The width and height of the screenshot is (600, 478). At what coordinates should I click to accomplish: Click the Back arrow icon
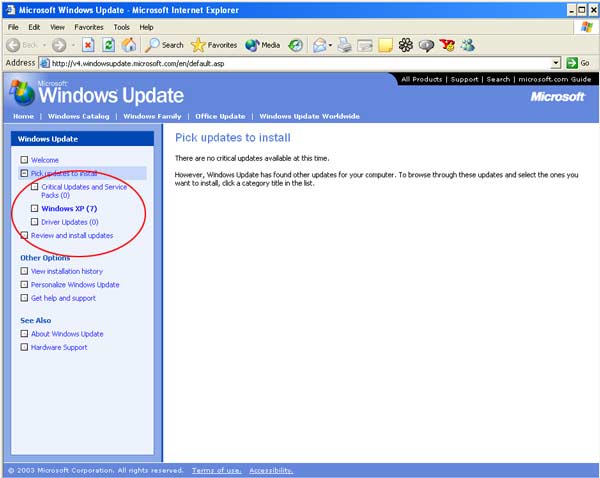click(13, 45)
